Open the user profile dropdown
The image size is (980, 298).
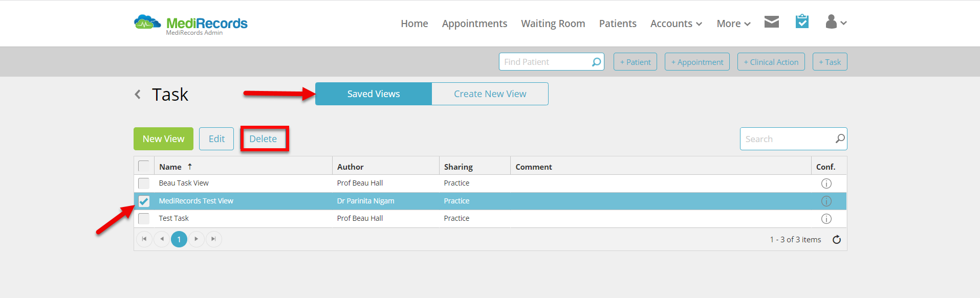pyautogui.click(x=836, y=22)
